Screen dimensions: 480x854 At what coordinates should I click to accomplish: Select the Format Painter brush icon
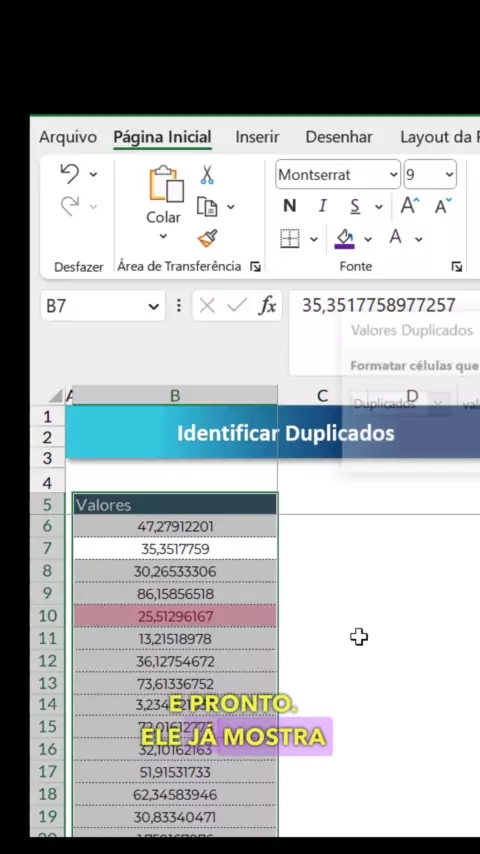point(207,239)
